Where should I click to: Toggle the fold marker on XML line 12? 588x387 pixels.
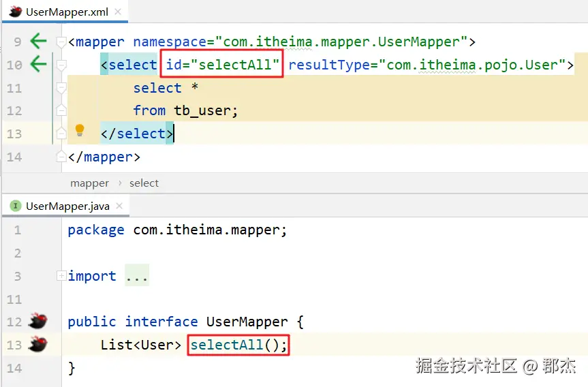click(61, 110)
